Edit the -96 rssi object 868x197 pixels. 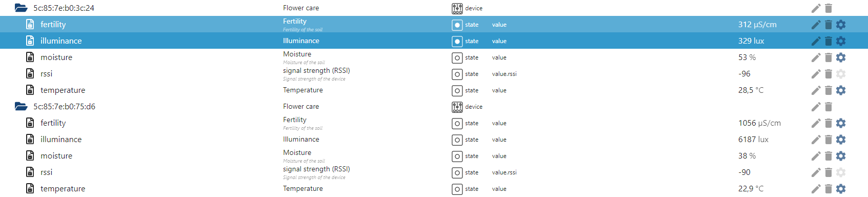(x=816, y=74)
